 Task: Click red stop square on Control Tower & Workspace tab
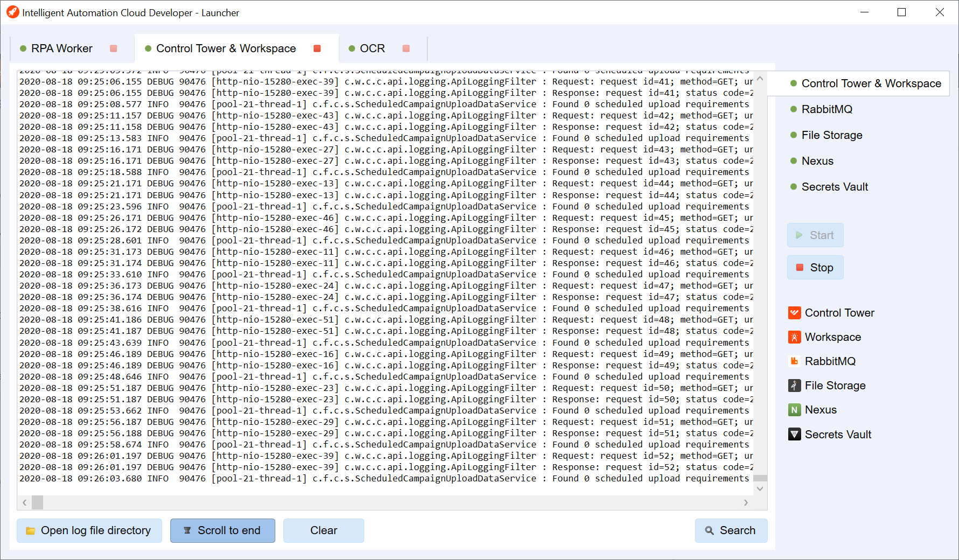317,48
